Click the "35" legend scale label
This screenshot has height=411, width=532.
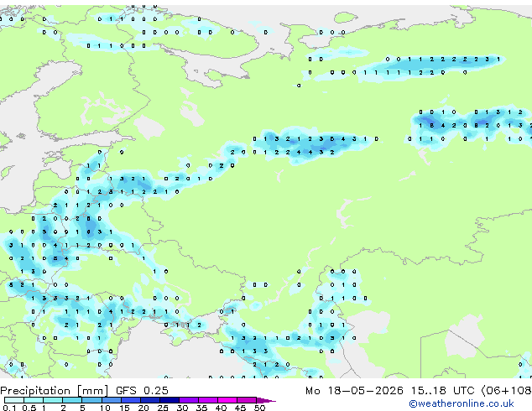pos(201,408)
